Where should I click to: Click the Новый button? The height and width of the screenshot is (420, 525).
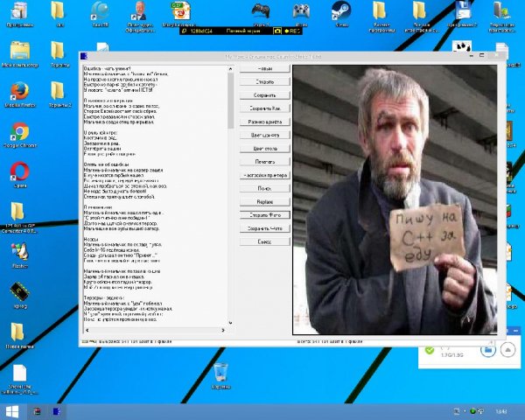click(x=265, y=68)
